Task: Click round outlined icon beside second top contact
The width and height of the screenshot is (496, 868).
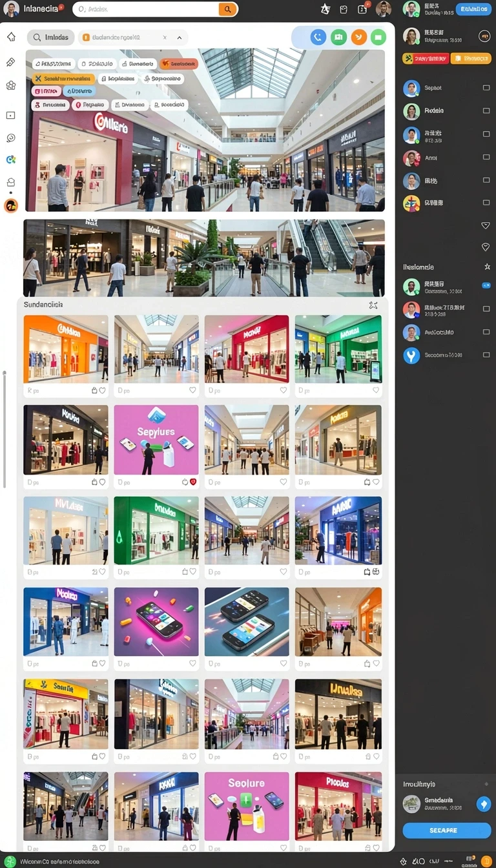Action: click(484, 36)
